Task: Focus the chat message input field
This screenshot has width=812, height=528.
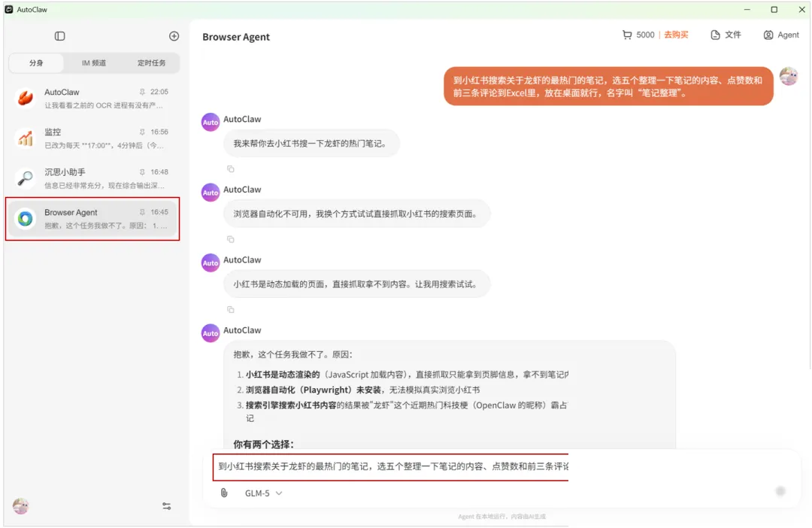Action: [x=391, y=466]
